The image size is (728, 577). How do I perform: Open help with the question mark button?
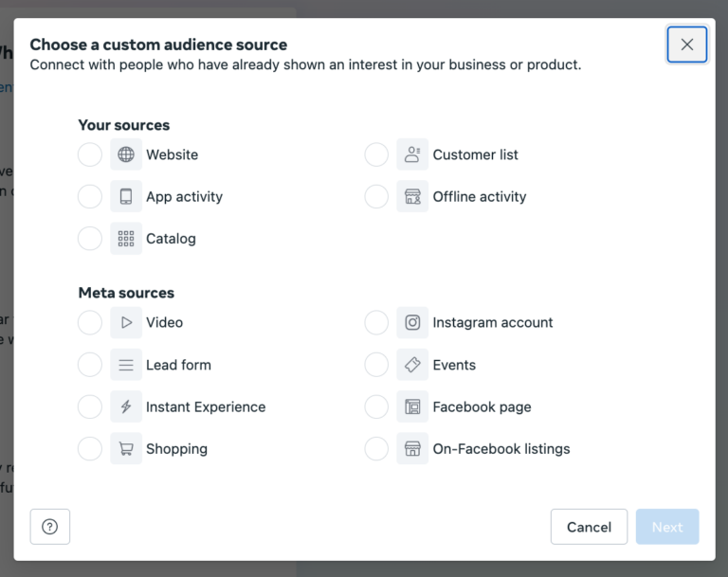pos(50,527)
